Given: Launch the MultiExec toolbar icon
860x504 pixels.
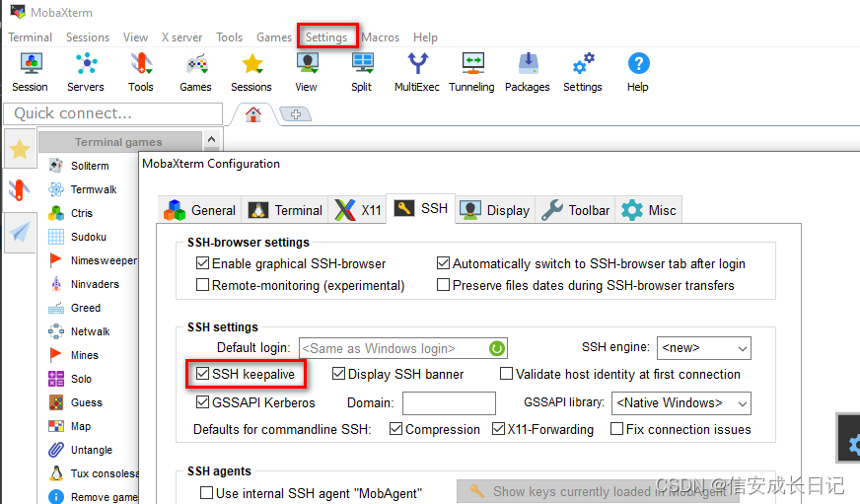Looking at the screenshot, I should pyautogui.click(x=417, y=72).
